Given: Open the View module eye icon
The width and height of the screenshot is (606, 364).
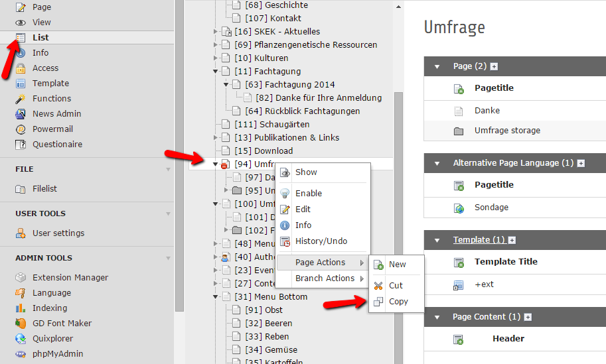Looking at the screenshot, I should (x=21, y=23).
